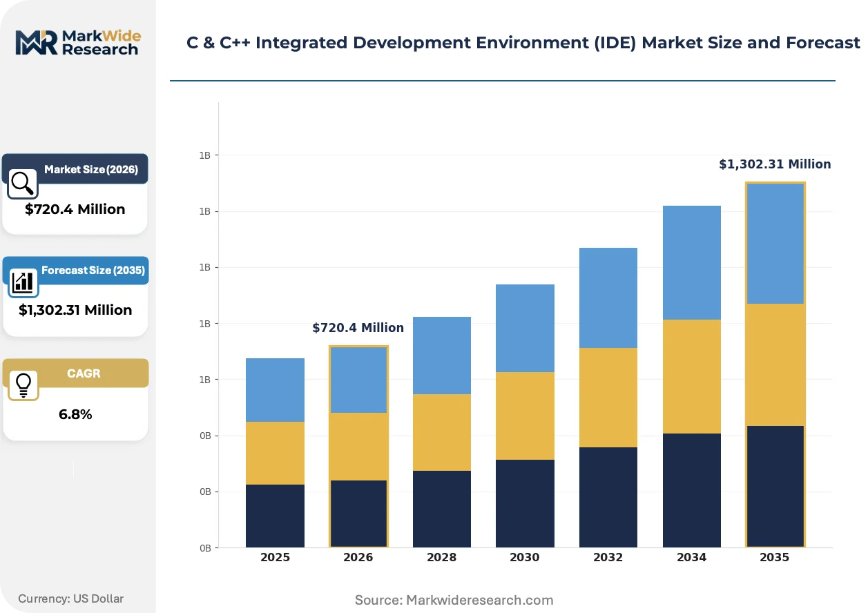868x613 pixels.
Task: Click the blue segment of the 2035 bar
Action: (774, 244)
